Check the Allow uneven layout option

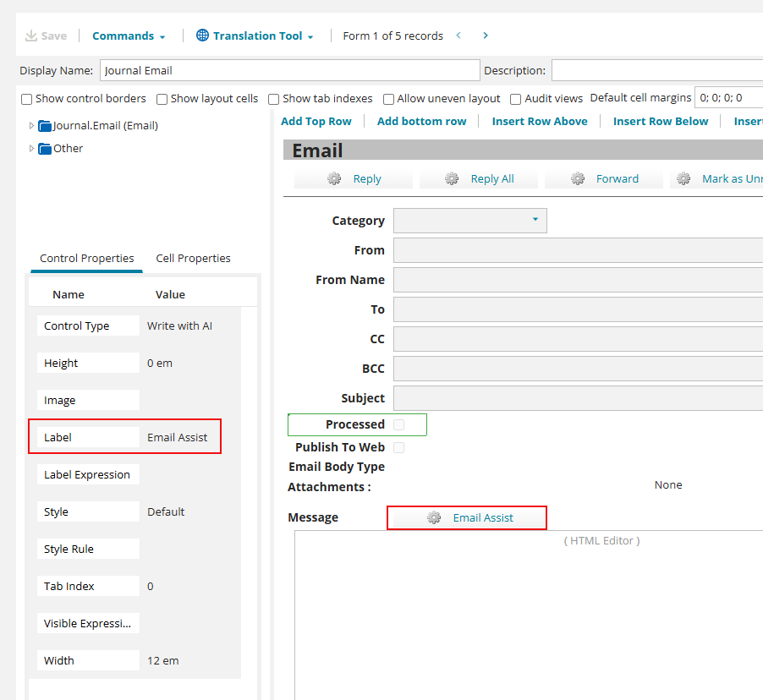(x=389, y=99)
